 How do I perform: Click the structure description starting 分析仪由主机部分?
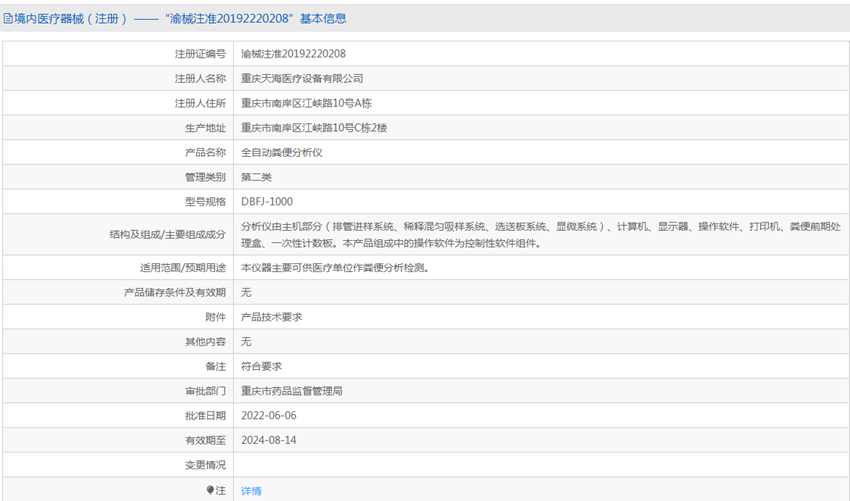(x=541, y=235)
